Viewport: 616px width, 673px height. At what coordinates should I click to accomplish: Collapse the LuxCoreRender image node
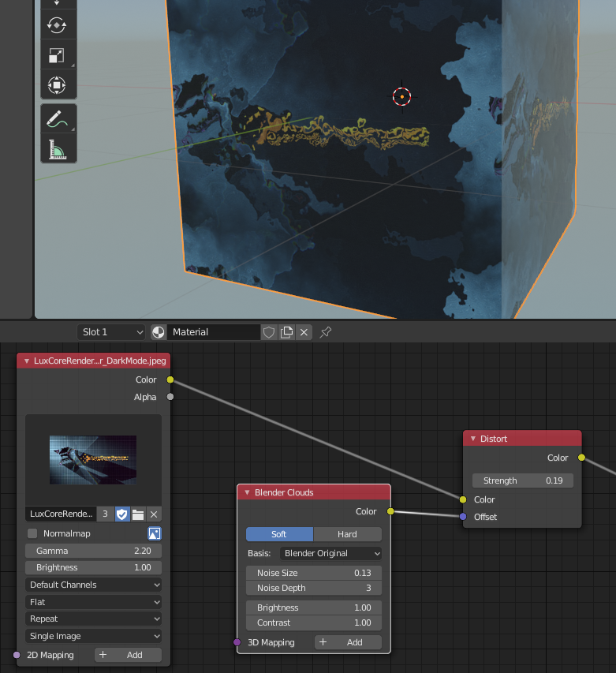click(x=27, y=361)
